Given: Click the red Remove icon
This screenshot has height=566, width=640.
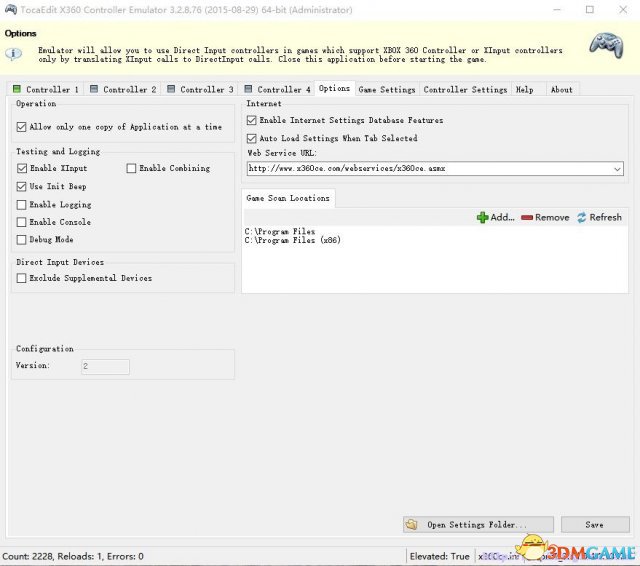Looking at the screenshot, I should pos(527,218).
